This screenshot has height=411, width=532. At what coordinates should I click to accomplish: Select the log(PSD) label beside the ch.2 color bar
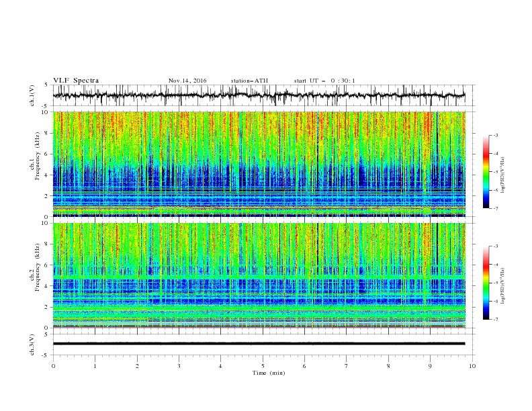coord(503,285)
